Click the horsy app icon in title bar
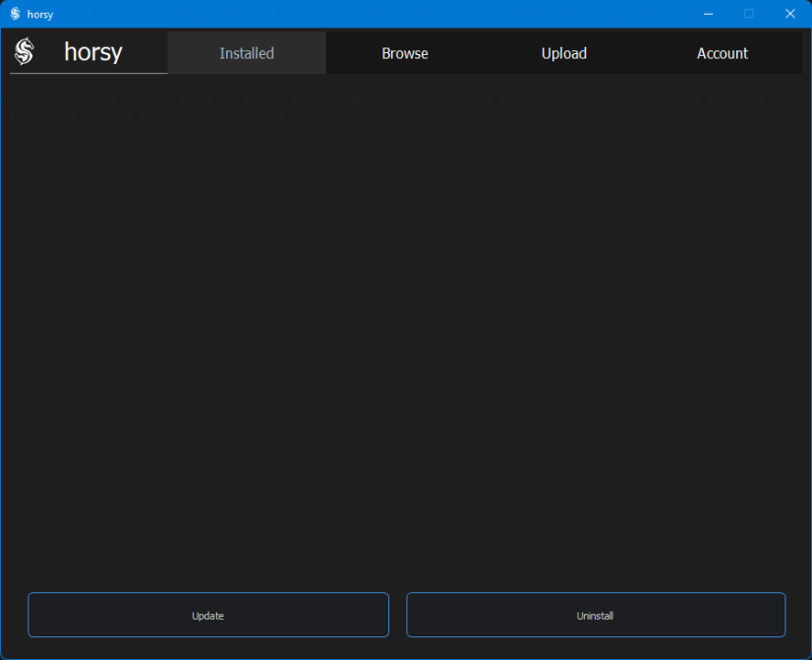The image size is (812, 660). click(x=15, y=14)
